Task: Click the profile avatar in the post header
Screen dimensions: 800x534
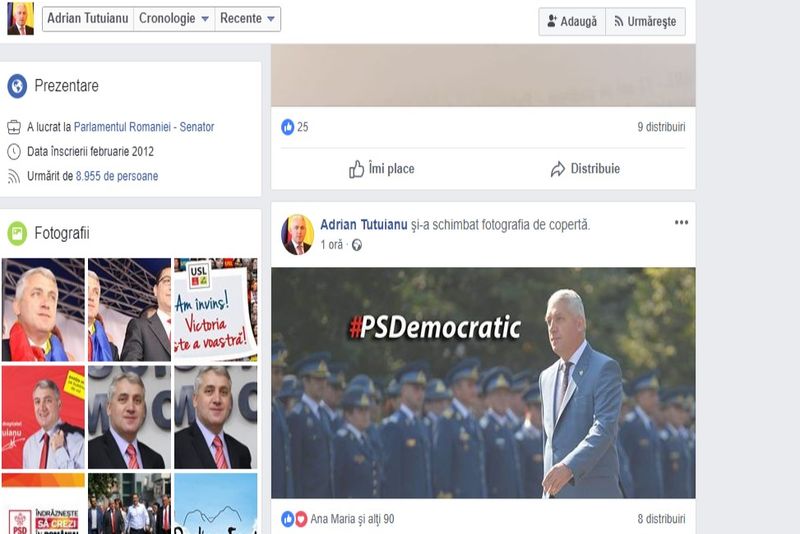Action: pyautogui.click(x=297, y=234)
